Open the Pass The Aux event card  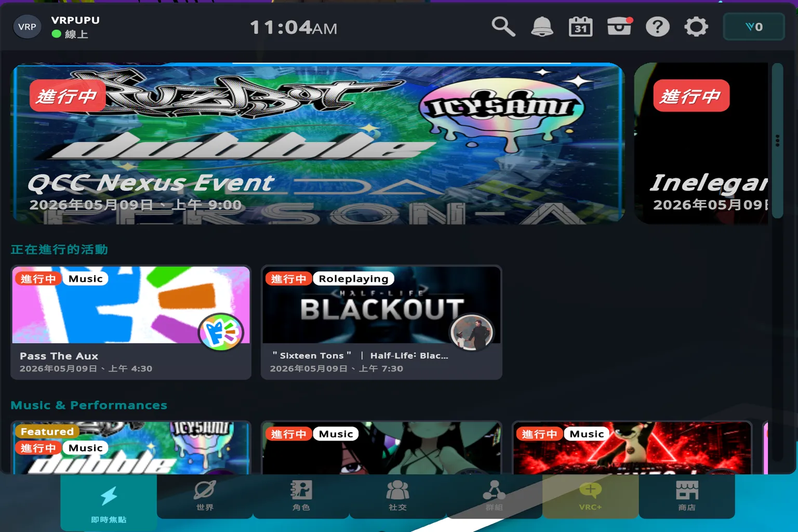point(131,322)
